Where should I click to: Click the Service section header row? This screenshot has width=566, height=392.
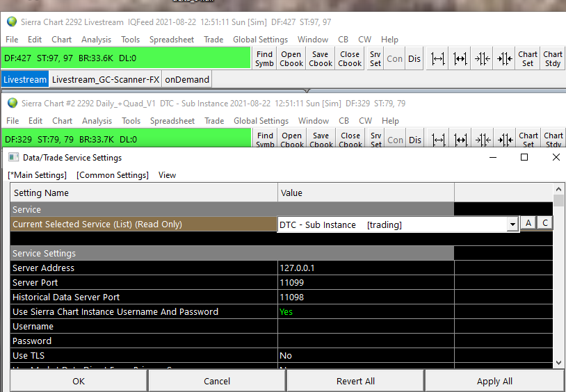point(232,209)
